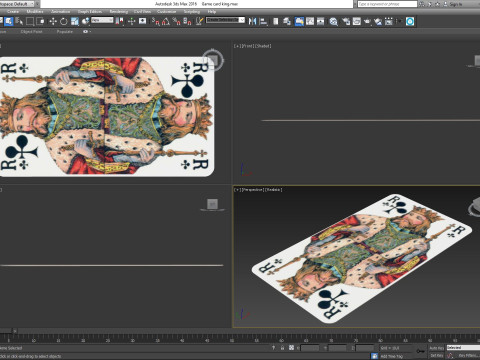Click the adaptive degradation icon near Add Time Tag
This screenshot has height=360, width=480.
[374, 356]
